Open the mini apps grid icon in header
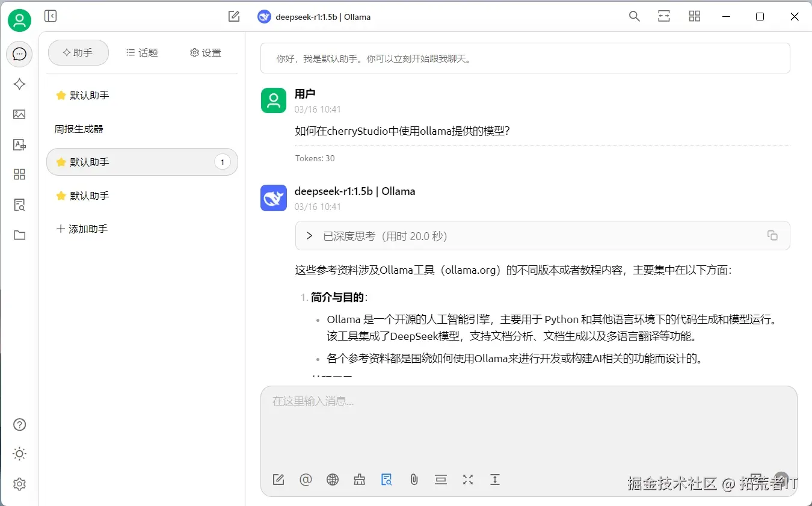The image size is (812, 506). click(x=695, y=16)
